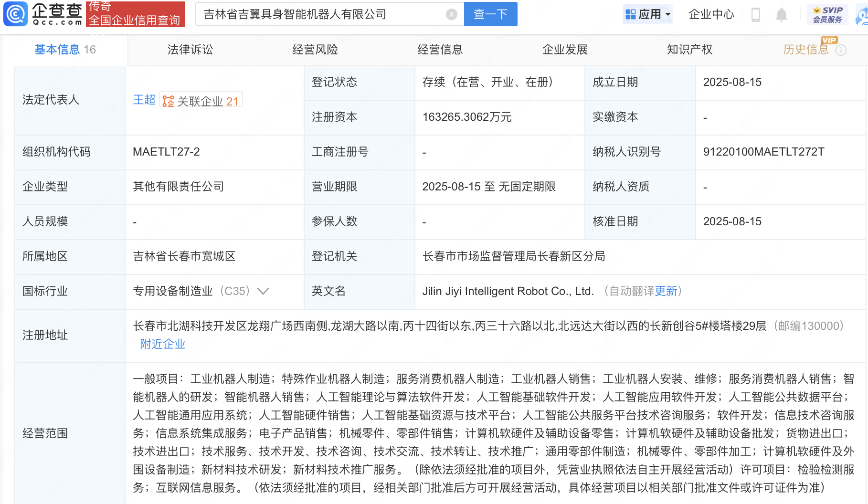Open SVIP member services badge
This screenshot has height=504, width=868.
pos(827,14)
